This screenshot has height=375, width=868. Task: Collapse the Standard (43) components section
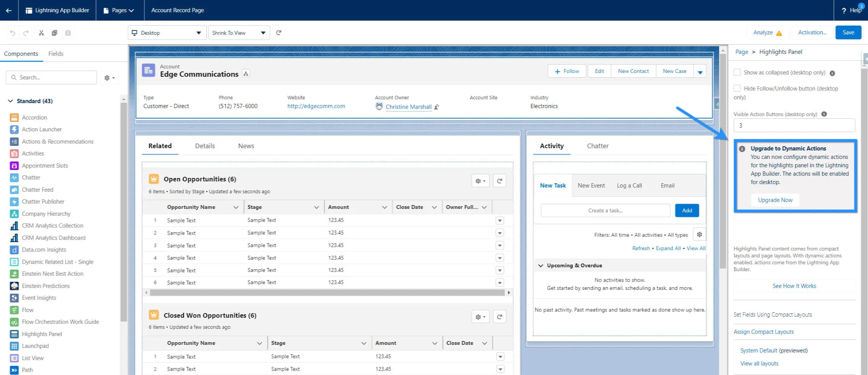click(x=11, y=101)
